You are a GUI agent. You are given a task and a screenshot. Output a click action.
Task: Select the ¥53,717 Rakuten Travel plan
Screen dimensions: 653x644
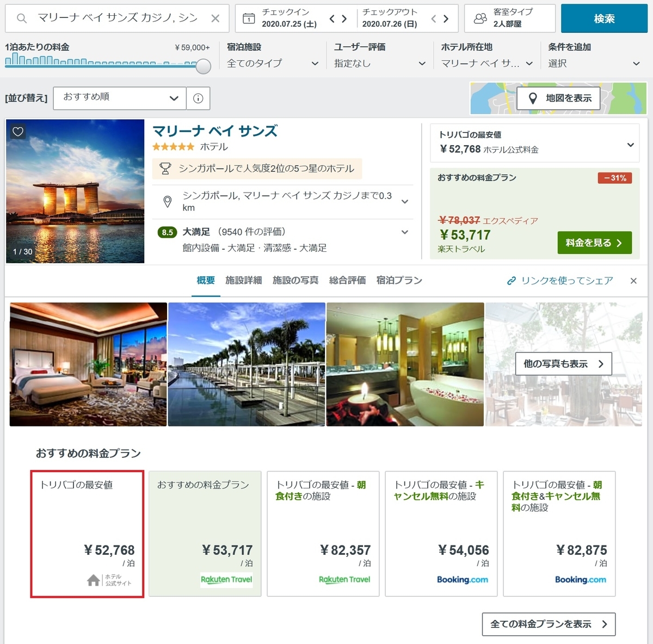205,534
